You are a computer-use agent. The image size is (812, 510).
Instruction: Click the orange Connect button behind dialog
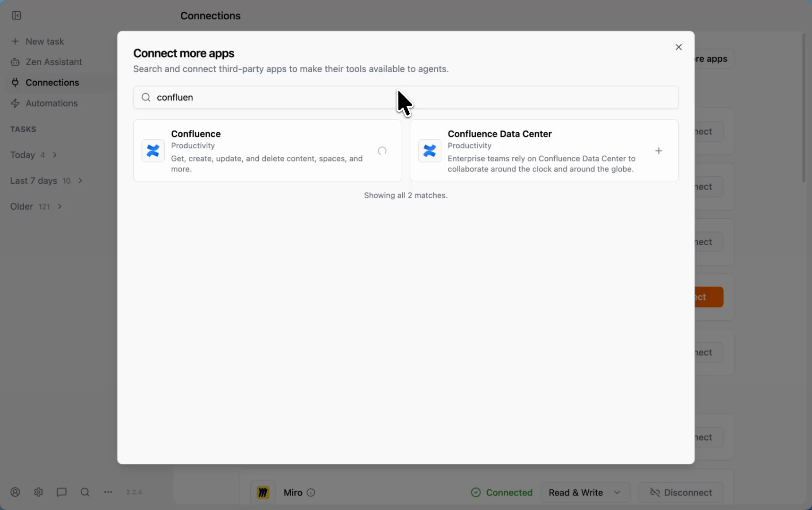coord(709,297)
